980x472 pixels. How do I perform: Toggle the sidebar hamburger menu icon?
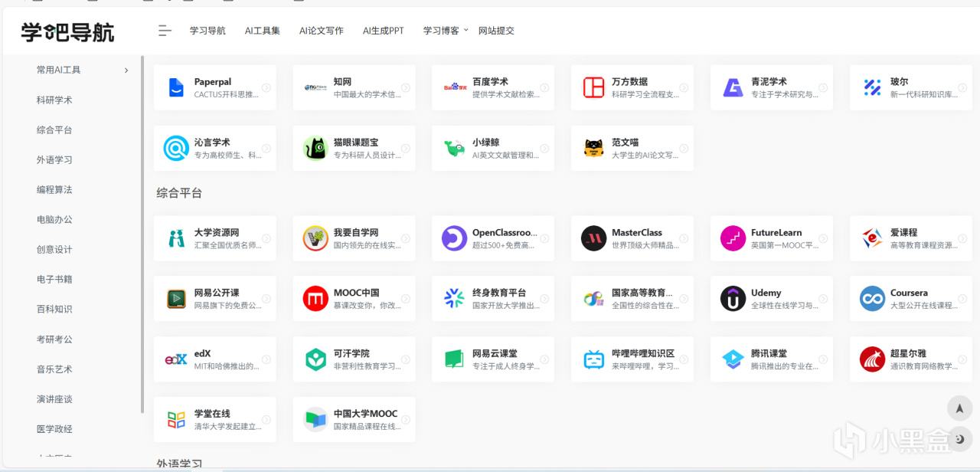[165, 31]
